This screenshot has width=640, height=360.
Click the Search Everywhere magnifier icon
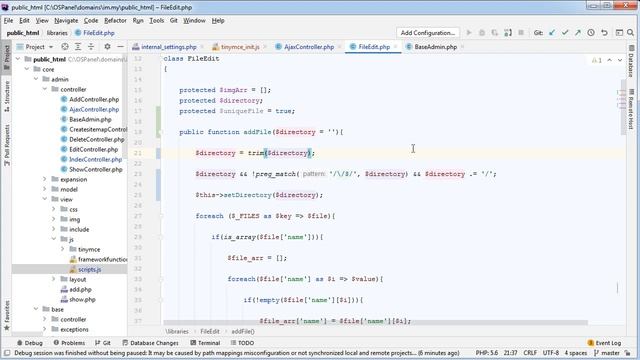point(630,33)
